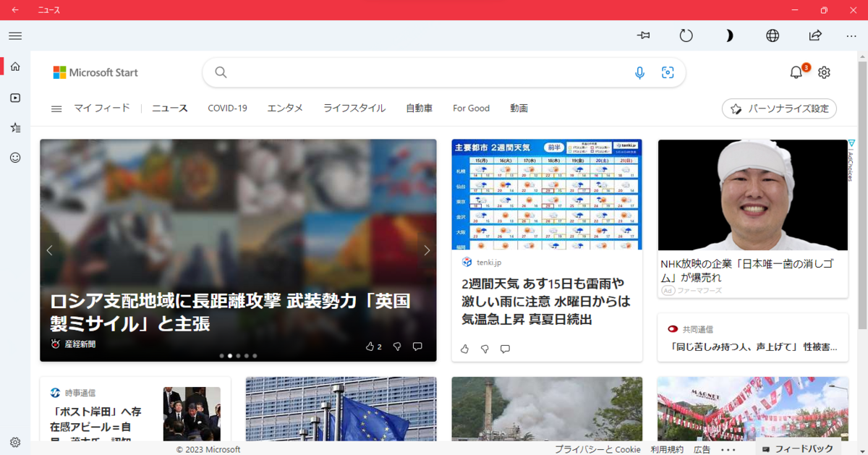The image size is (868, 455).
Task: Open the factory smoke article thumbnail
Action: point(547,409)
